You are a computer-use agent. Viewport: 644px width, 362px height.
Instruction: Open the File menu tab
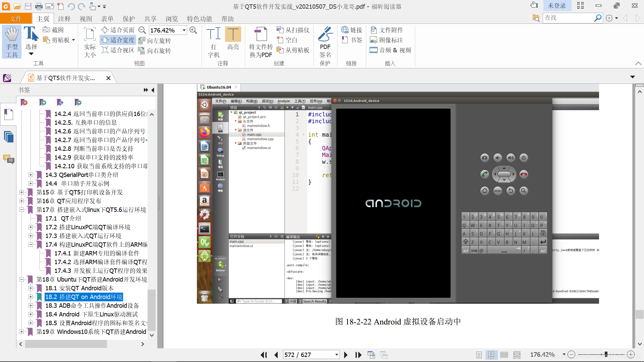(16, 19)
